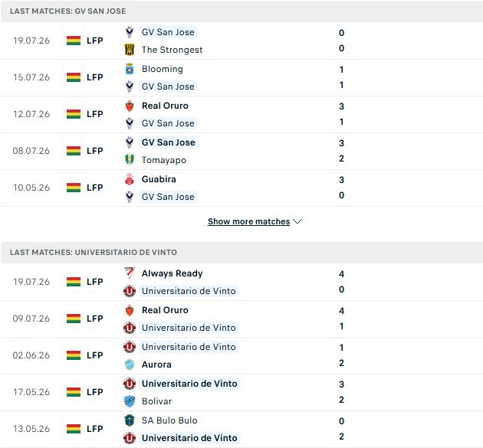Click the Always Ready crest icon
This screenshot has height=448, width=483.
coord(130,273)
